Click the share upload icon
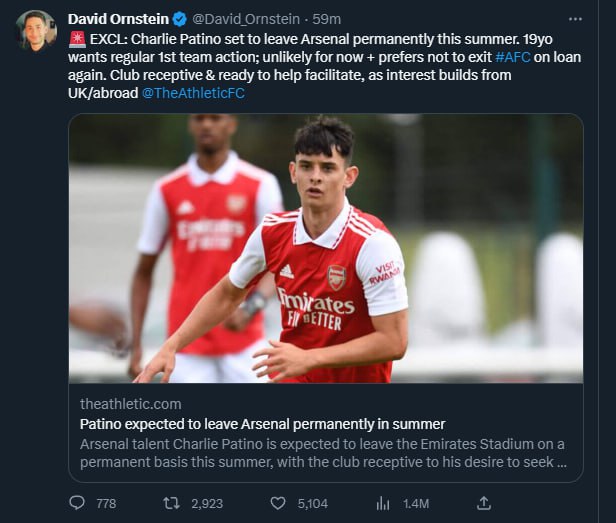 click(484, 503)
